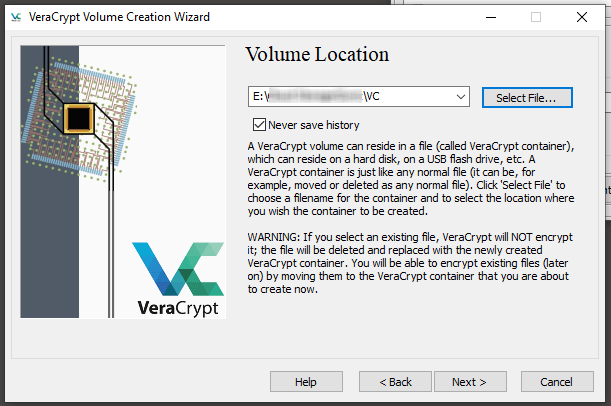Image resolution: width=611 pixels, height=406 pixels.
Task: Minimize the VeraCrypt wizard window
Action: pyautogui.click(x=491, y=17)
